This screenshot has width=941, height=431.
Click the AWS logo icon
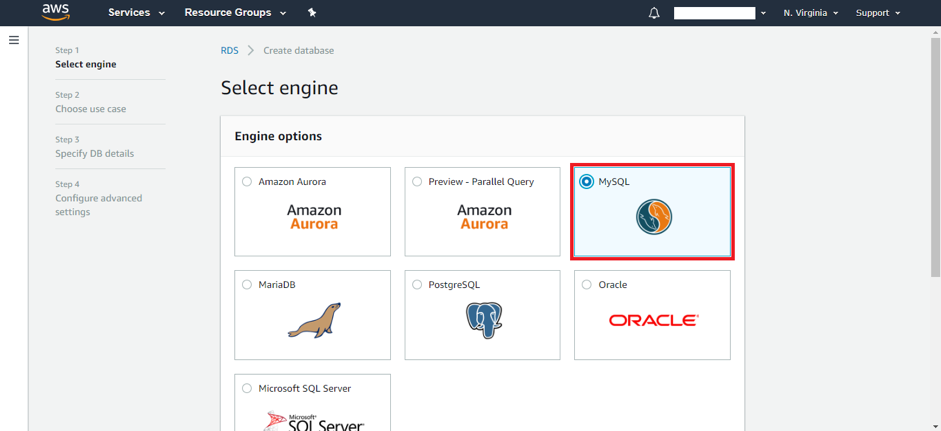(x=55, y=12)
